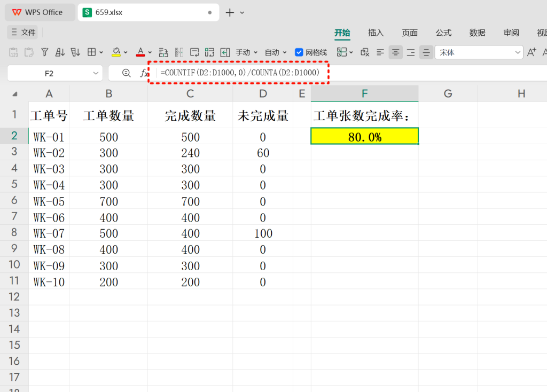547x392 pixels.
Task: Select cell with value 60
Action: click(x=263, y=152)
